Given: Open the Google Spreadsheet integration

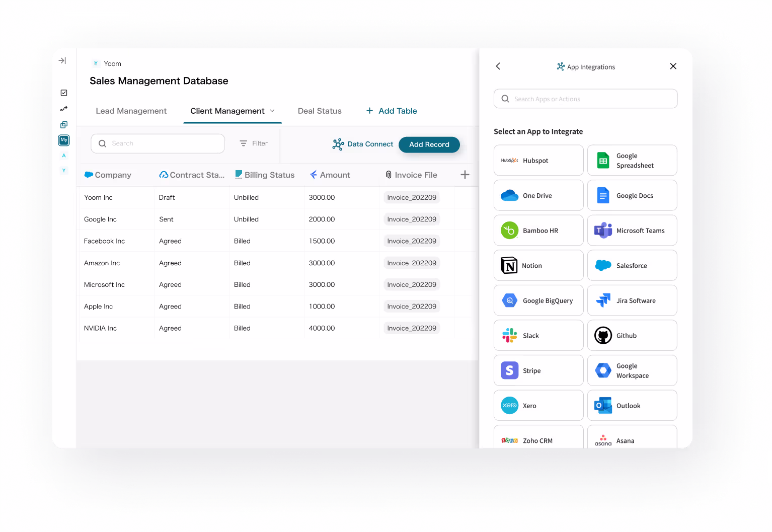Looking at the screenshot, I should [x=632, y=160].
